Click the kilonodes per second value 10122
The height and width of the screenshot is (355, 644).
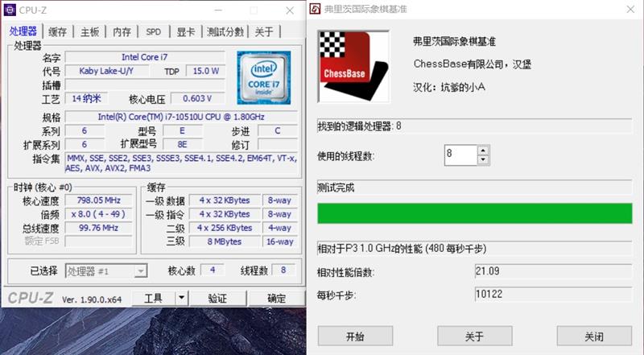coord(553,294)
